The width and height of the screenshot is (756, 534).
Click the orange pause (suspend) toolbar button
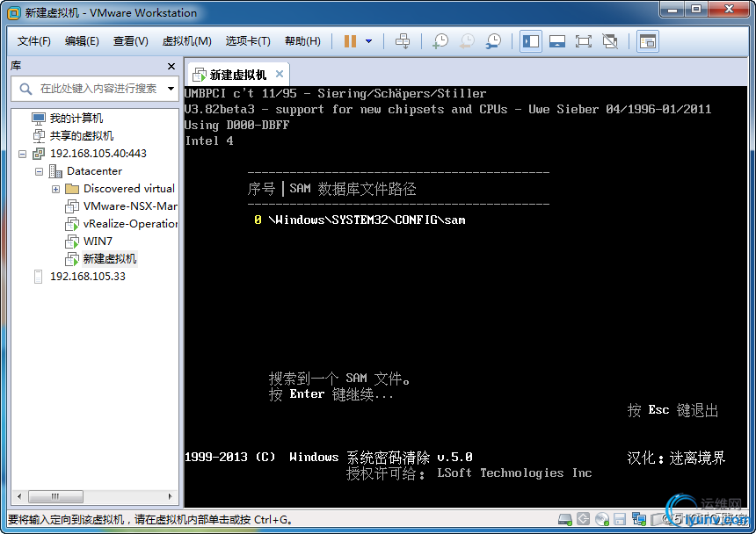pyautogui.click(x=350, y=41)
